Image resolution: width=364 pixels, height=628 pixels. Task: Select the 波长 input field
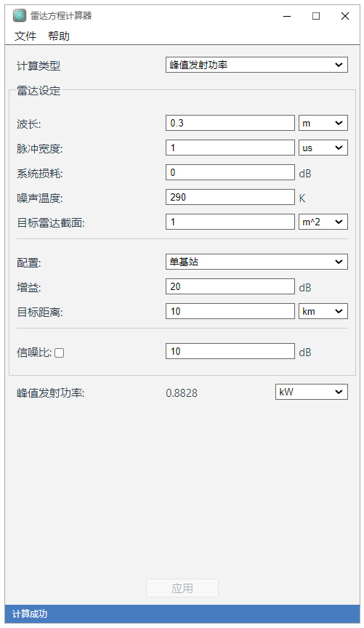230,123
